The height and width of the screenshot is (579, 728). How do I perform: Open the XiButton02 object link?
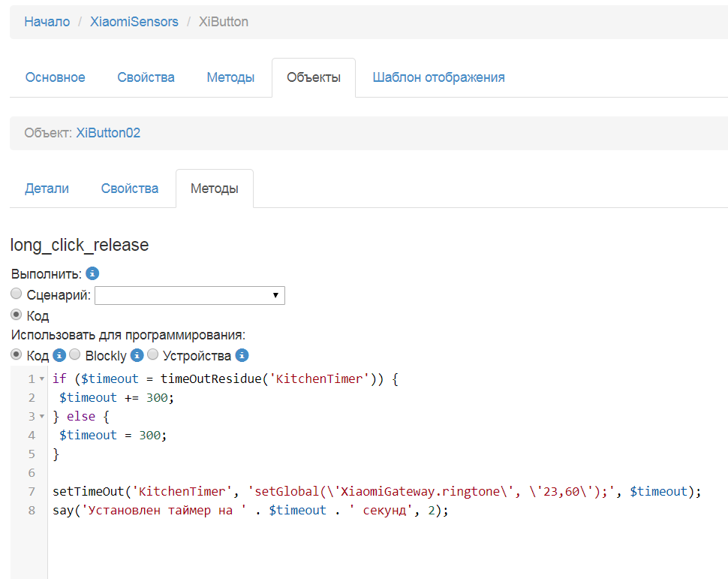tap(108, 133)
